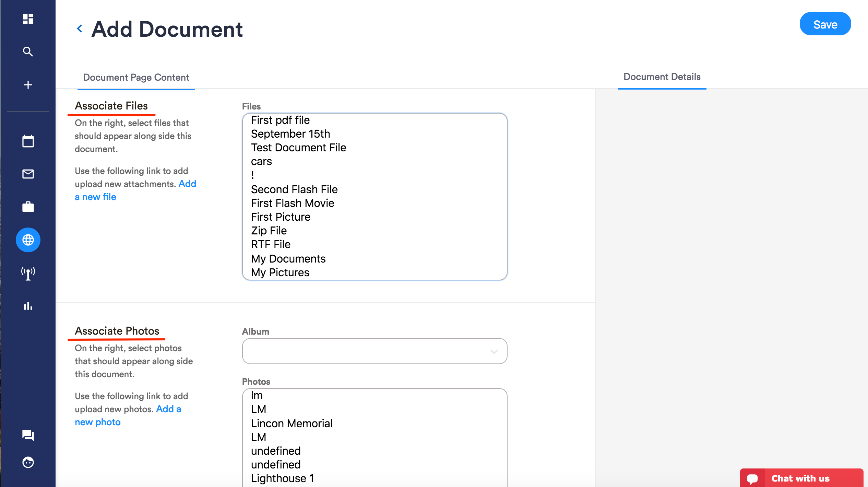Click the search magnifier icon
The width and height of the screenshot is (868, 487).
[x=28, y=52]
